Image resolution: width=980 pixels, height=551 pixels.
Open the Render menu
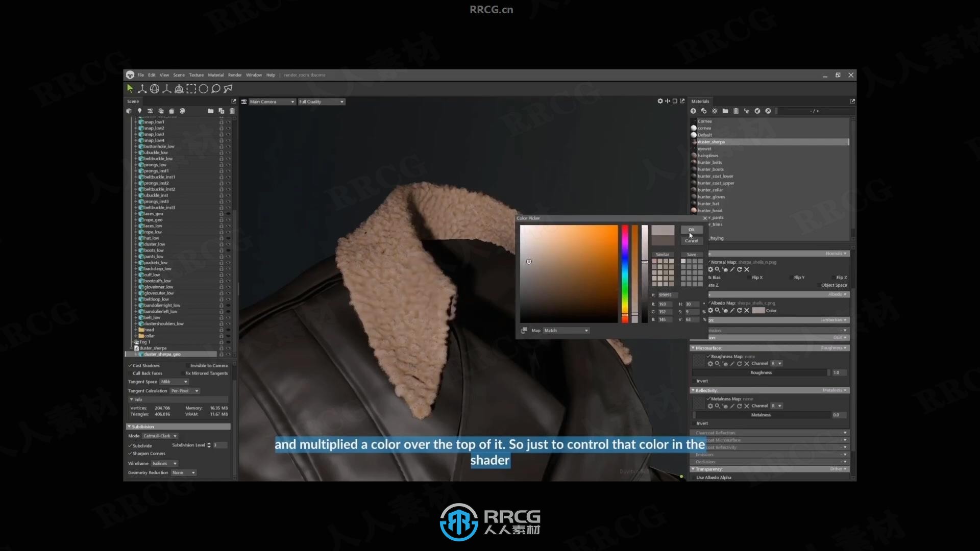pos(235,75)
